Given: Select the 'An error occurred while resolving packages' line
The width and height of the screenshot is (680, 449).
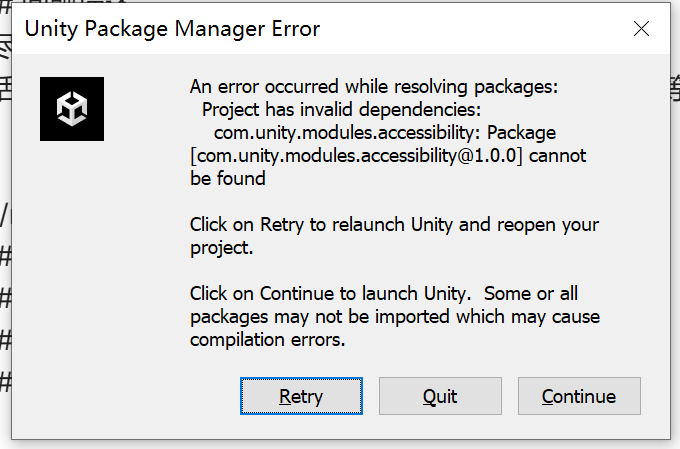Looking at the screenshot, I should click(x=374, y=87).
